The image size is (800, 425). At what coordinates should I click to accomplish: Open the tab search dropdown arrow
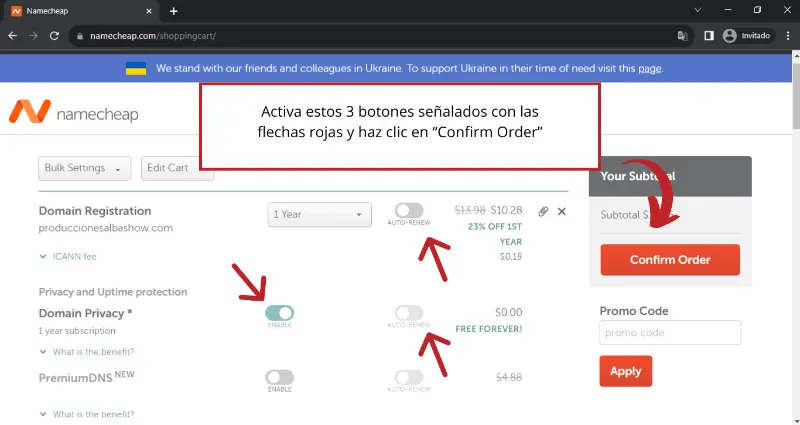pos(697,10)
